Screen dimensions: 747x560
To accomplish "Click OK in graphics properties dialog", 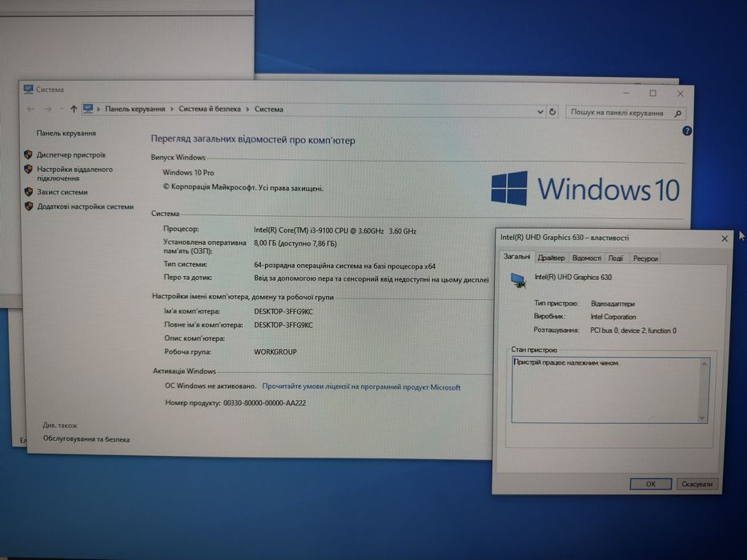I will pyautogui.click(x=651, y=484).
